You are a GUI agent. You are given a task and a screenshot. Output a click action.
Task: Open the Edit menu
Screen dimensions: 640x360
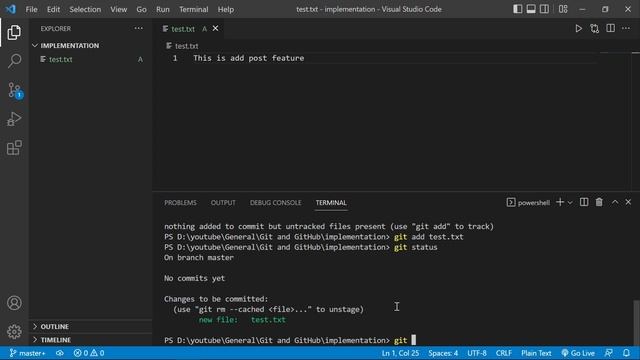click(53, 9)
